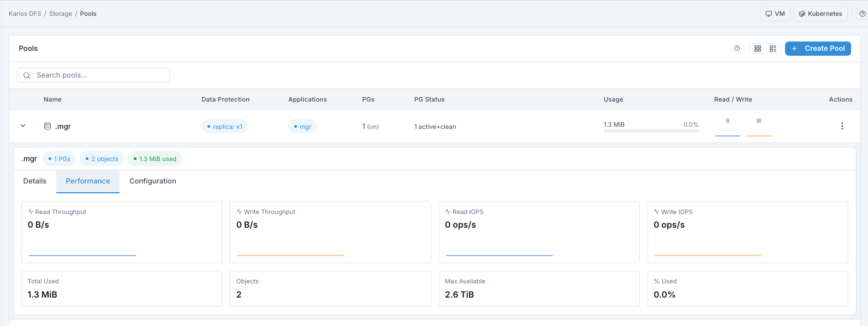Select the Performance tab

[x=88, y=181]
